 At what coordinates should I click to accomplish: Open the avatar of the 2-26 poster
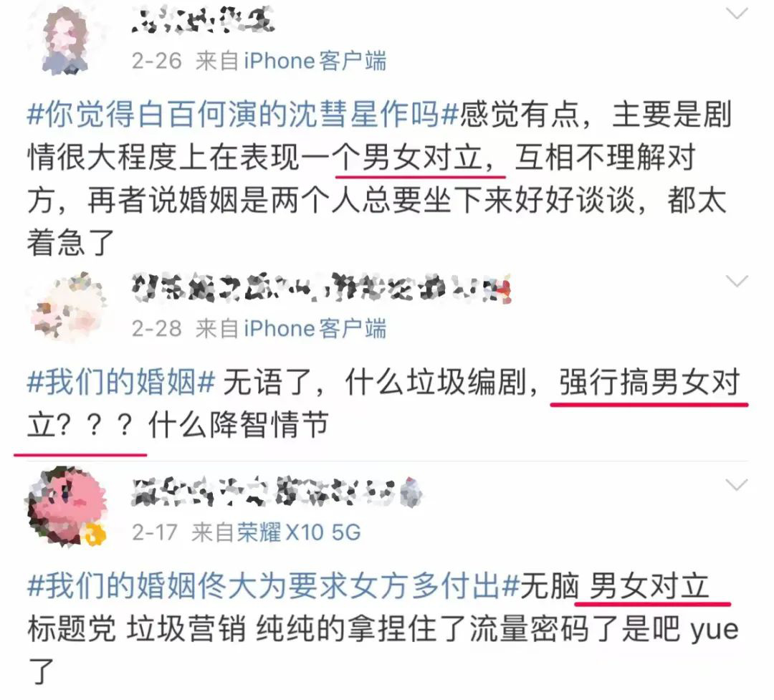66,40
